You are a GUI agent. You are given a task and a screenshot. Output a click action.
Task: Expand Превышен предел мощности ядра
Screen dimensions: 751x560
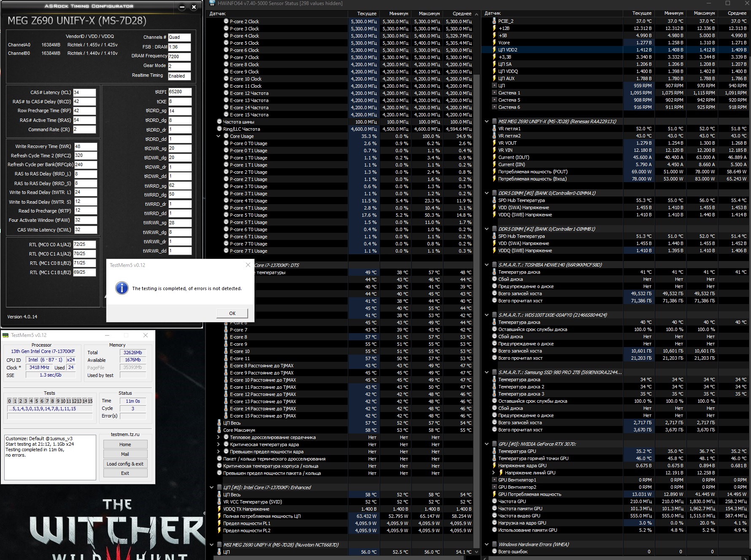tap(219, 452)
